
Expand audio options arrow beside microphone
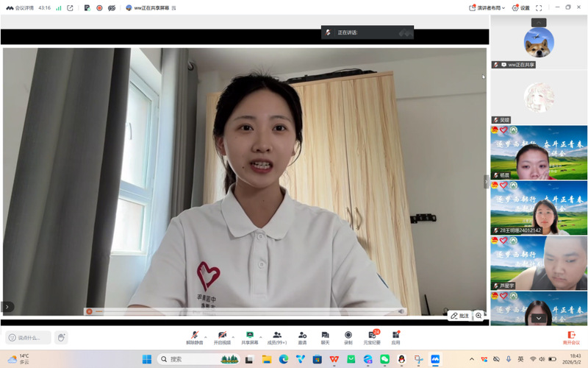click(x=206, y=337)
